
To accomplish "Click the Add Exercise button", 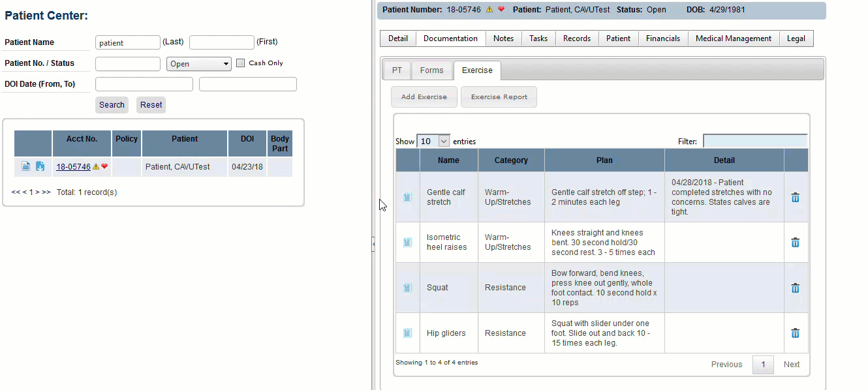I will pyautogui.click(x=424, y=97).
